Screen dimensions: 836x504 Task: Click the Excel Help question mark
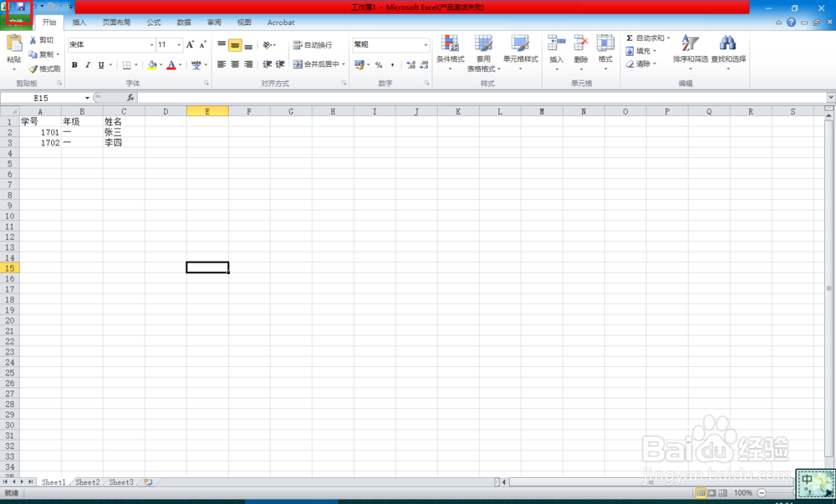791,23
